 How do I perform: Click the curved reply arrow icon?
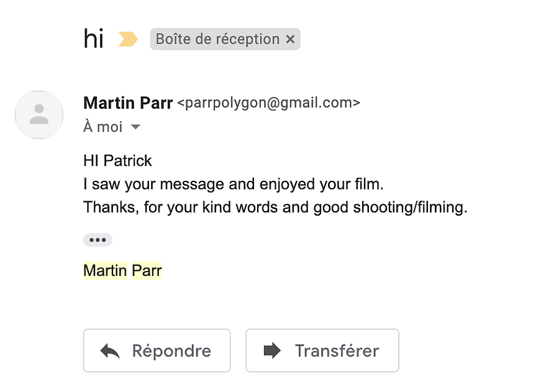click(x=110, y=350)
